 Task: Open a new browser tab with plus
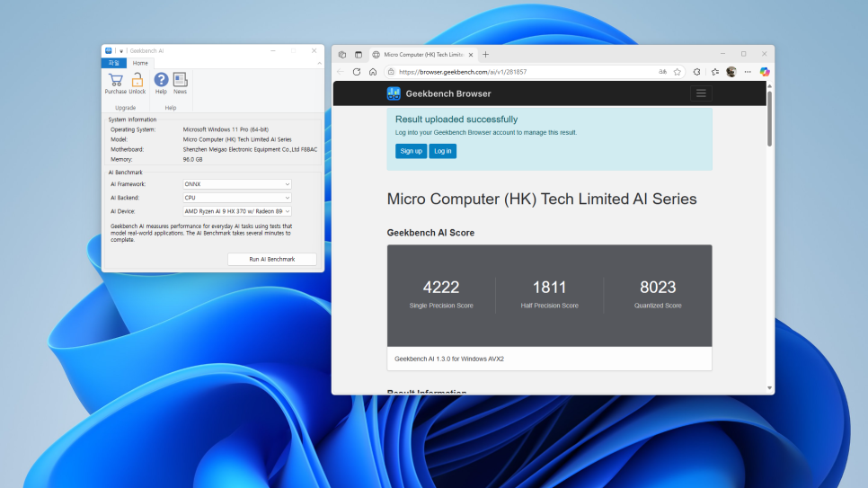point(485,54)
